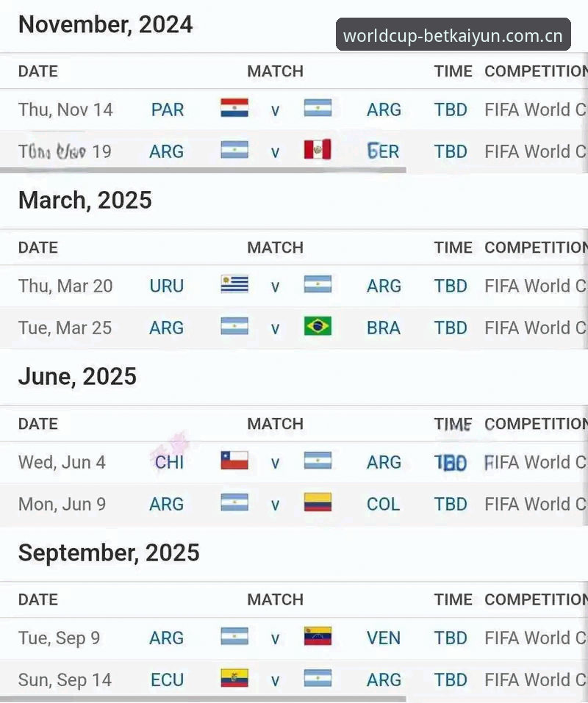Click horizontal scrollbar under November 2024 table
The height and width of the screenshot is (703, 588).
click(x=203, y=170)
